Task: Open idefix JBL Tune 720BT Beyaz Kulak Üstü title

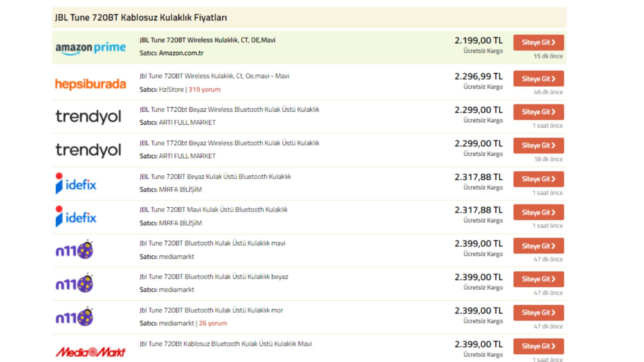Action: 215,177
